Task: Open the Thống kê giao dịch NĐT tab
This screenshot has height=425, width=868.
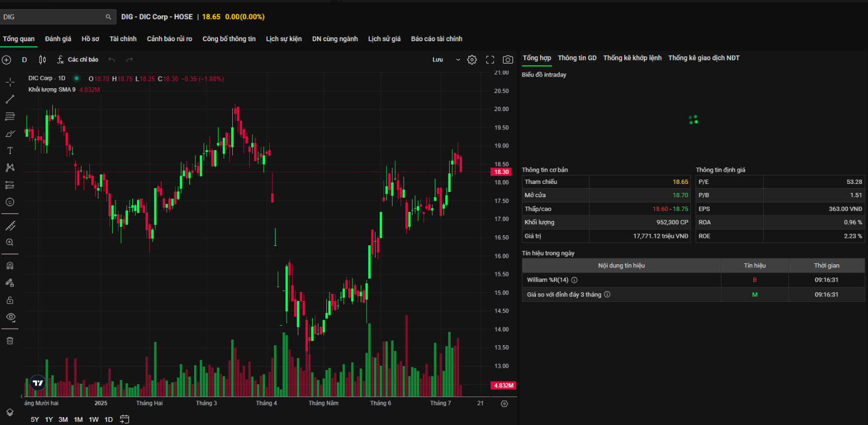Action: tap(703, 58)
